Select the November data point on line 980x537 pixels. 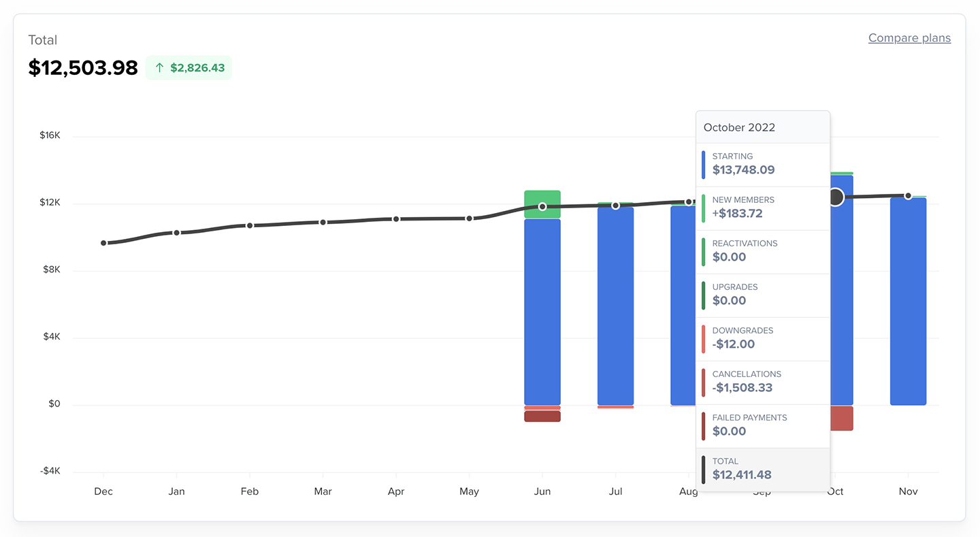pyautogui.click(x=908, y=196)
